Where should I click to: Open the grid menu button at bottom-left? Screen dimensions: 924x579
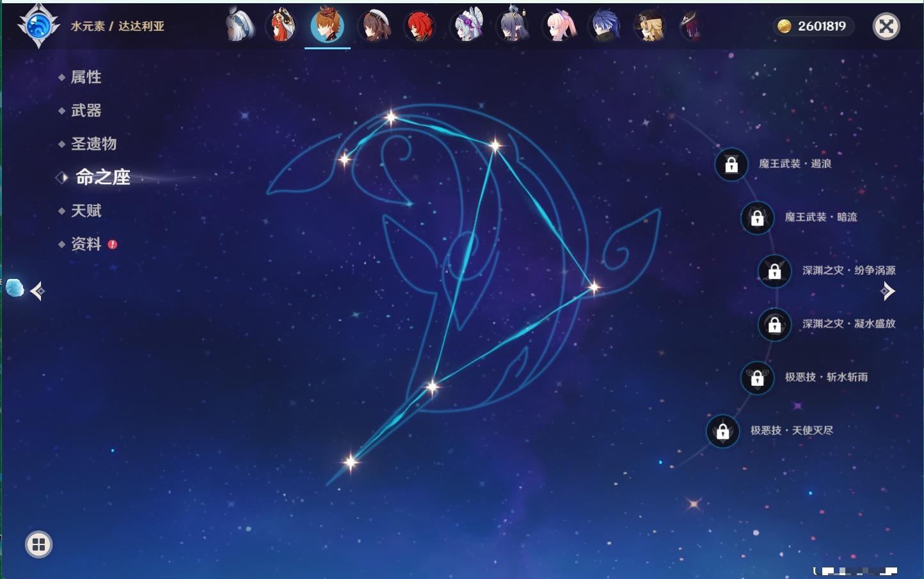(38, 544)
